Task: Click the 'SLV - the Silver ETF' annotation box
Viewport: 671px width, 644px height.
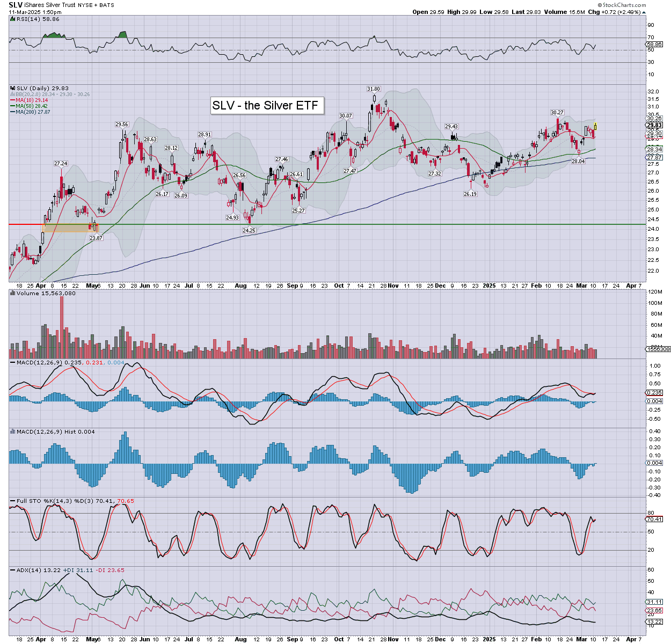Action: [267, 105]
